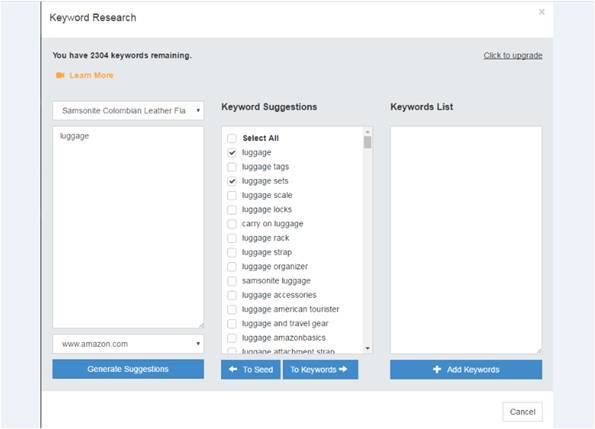
Task: Click inside the Keywords List text area
Action: (x=466, y=240)
